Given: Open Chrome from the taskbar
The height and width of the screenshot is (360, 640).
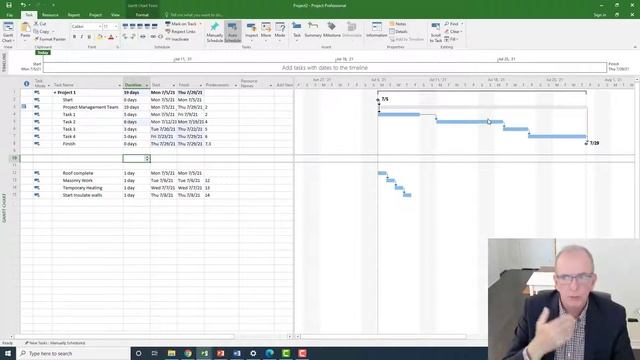Looking at the screenshot, I should [x=188, y=353].
